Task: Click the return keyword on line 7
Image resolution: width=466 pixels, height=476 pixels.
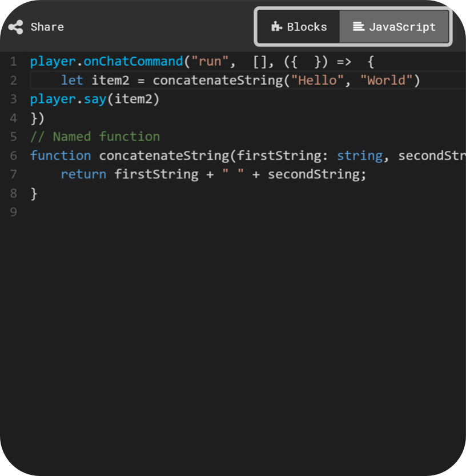Action: (83, 174)
